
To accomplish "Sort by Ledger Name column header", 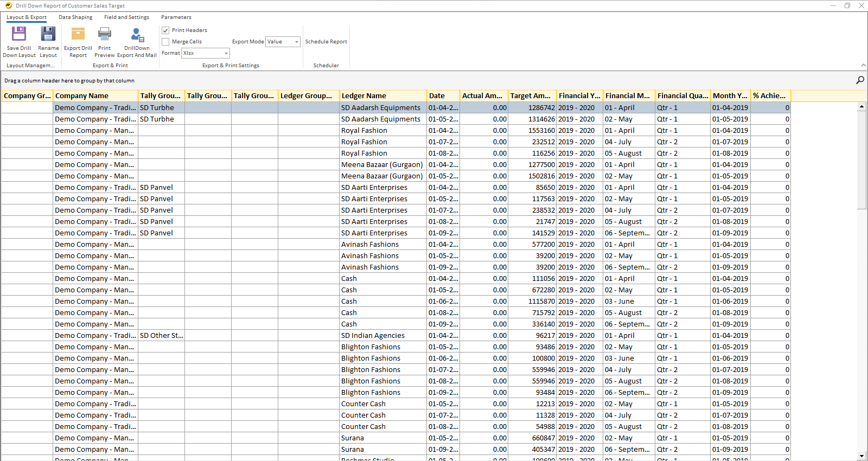I will (382, 96).
